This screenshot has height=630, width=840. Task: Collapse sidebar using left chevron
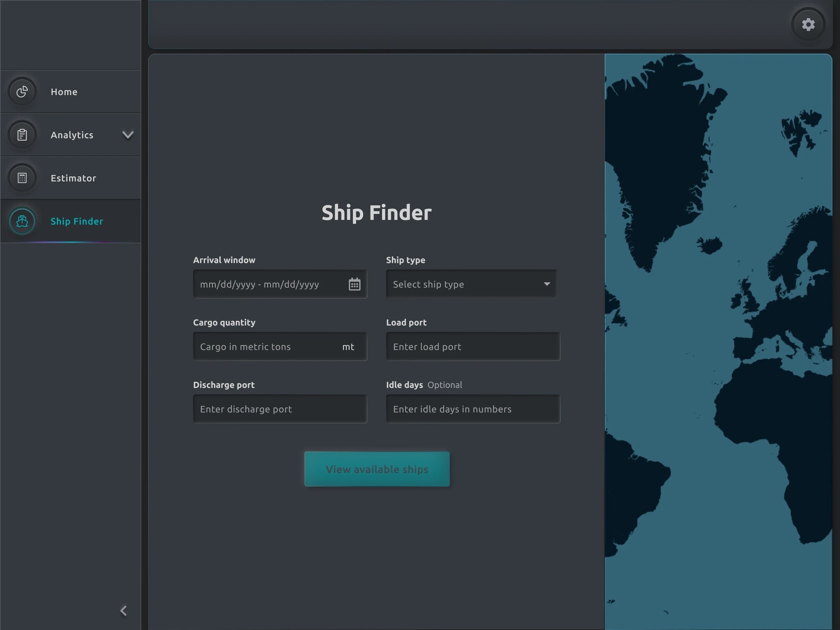[x=123, y=611]
